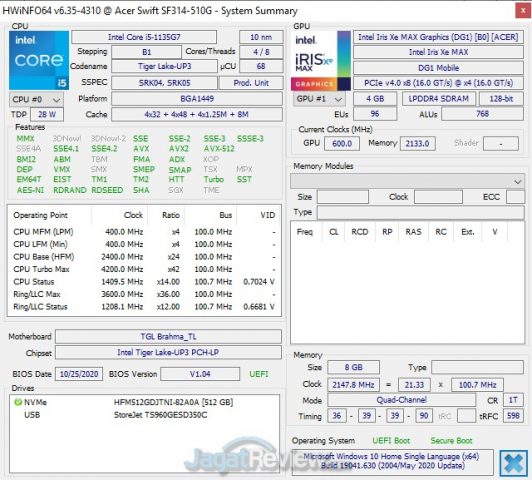Open the CPU #0 selector dropdown
The height and width of the screenshot is (480, 532).
tap(36, 99)
